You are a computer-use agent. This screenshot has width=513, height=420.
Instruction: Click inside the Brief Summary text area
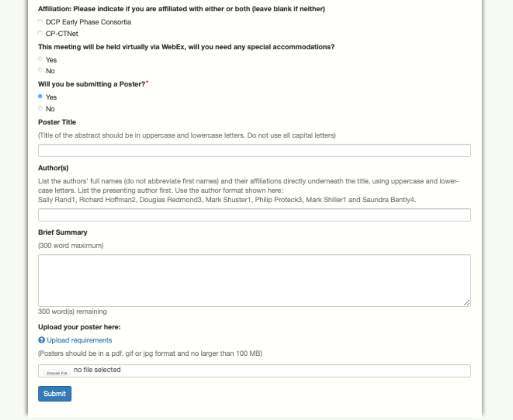click(x=254, y=280)
